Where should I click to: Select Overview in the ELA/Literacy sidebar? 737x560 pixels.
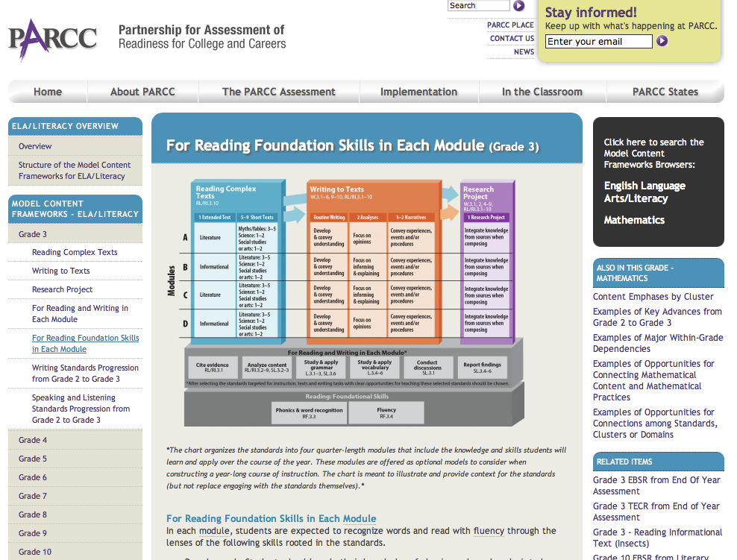pyautogui.click(x=35, y=146)
